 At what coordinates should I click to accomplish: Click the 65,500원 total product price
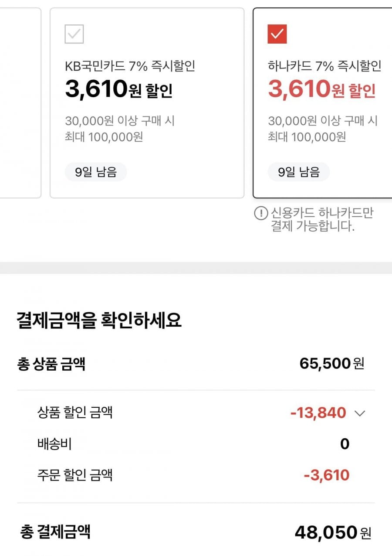coord(331,363)
